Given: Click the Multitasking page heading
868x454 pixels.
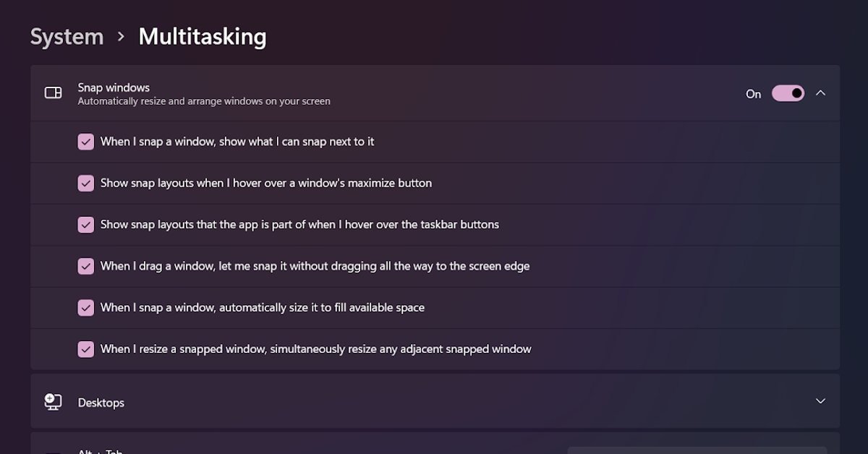Looking at the screenshot, I should point(203,37).
